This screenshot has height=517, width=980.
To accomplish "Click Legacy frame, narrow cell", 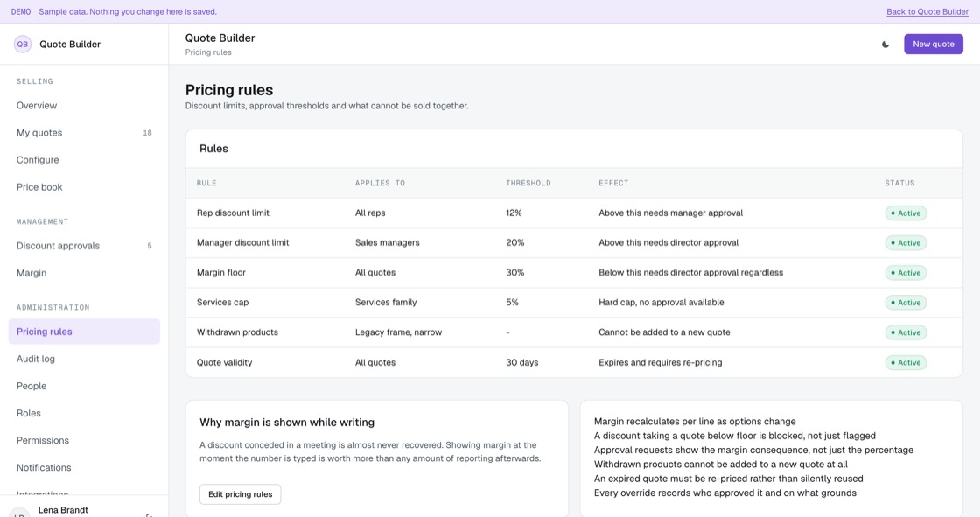I will pos(398,332).
